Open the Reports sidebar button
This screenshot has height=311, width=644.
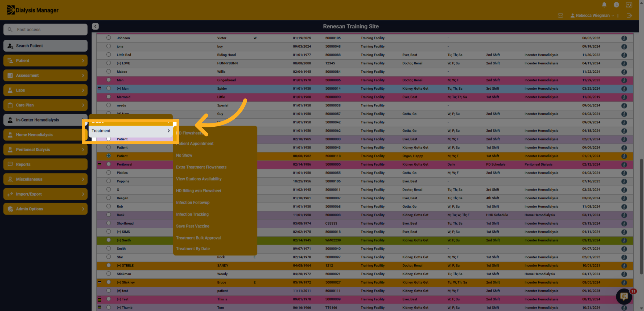pyautogui.click(x=45, y=164)
